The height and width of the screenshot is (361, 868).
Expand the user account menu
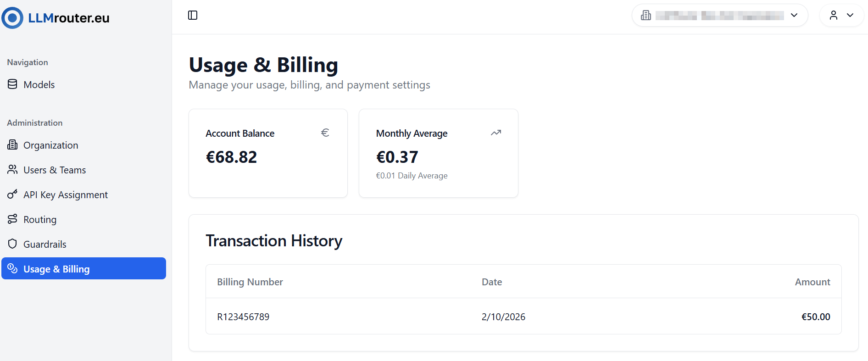click(841, 16)
